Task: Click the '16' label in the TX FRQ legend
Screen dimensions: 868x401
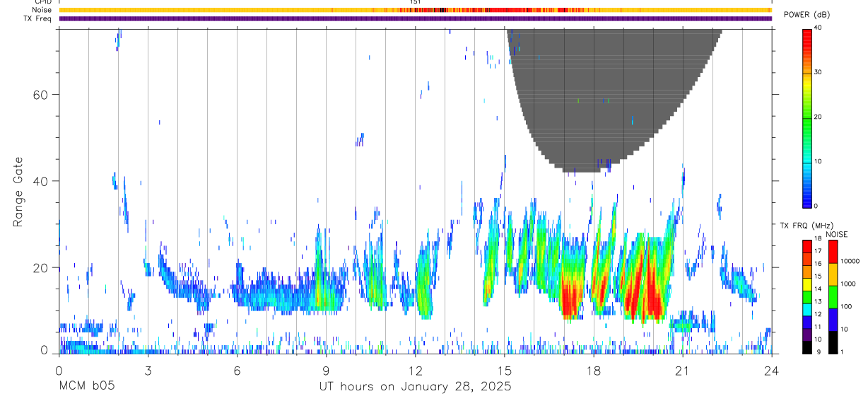Action: coord(818,264)
